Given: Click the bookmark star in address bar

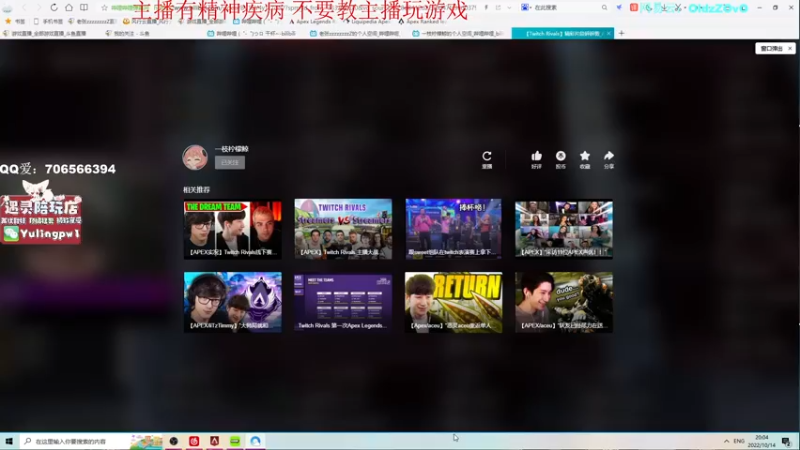Looking at the screenshot, I should click(x=104, y=8).
